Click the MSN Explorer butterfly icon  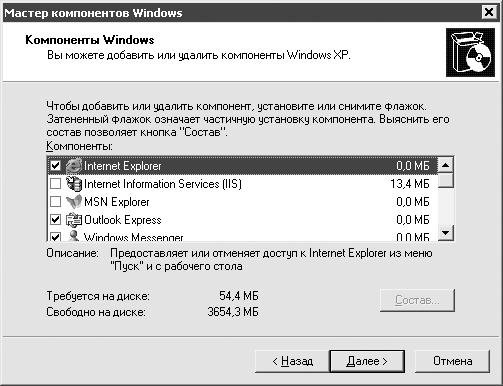[x=74, y=202]
